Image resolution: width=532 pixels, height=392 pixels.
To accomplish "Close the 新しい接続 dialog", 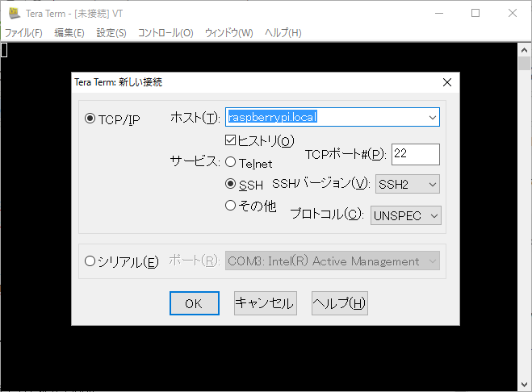I will [447, 82].
